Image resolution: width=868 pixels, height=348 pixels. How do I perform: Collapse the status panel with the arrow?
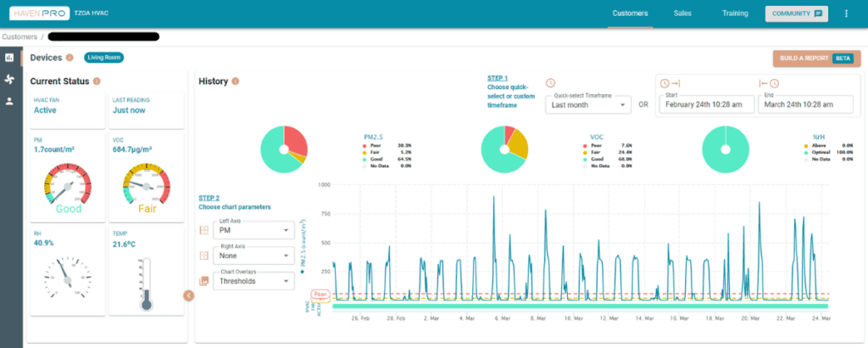[189, 296]
